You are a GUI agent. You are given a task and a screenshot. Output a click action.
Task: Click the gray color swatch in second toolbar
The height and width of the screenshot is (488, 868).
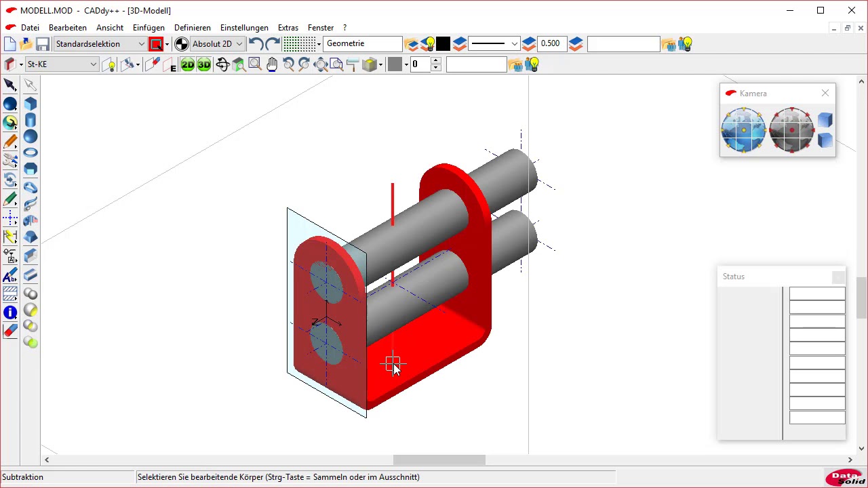click(x=395, y=65)
